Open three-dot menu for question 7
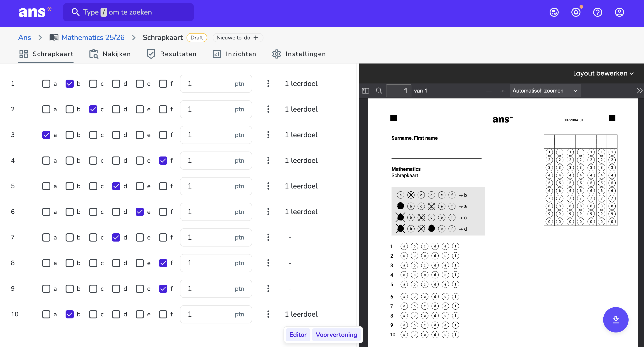The height and width of the screenshot is (347, 644). click(x=268, y=237)
